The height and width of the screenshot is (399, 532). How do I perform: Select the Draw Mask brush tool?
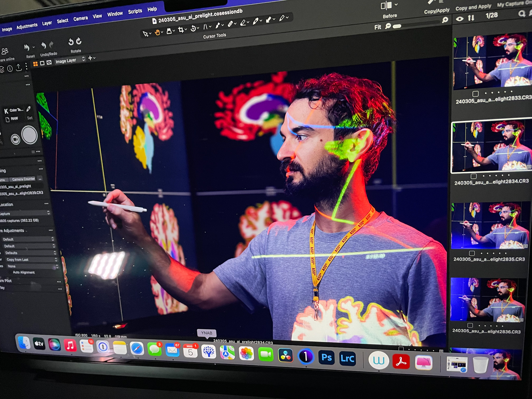click(218, 25)
